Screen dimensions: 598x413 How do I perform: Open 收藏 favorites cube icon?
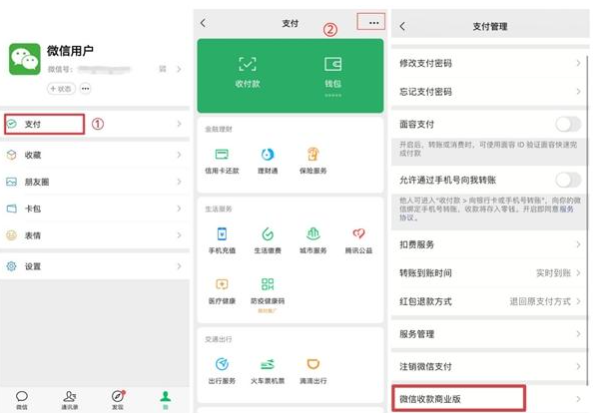[12, 154]
